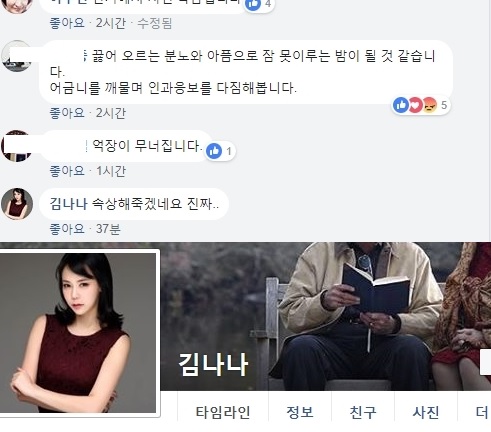Switch to the 정보 tab
This screenshot has width=491, height=432.
click(300, 412)
